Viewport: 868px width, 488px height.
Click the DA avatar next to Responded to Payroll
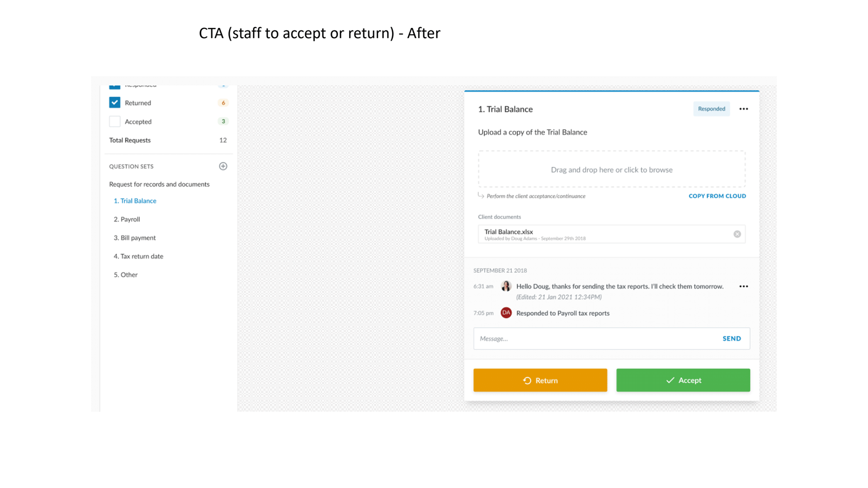point(506,313)
